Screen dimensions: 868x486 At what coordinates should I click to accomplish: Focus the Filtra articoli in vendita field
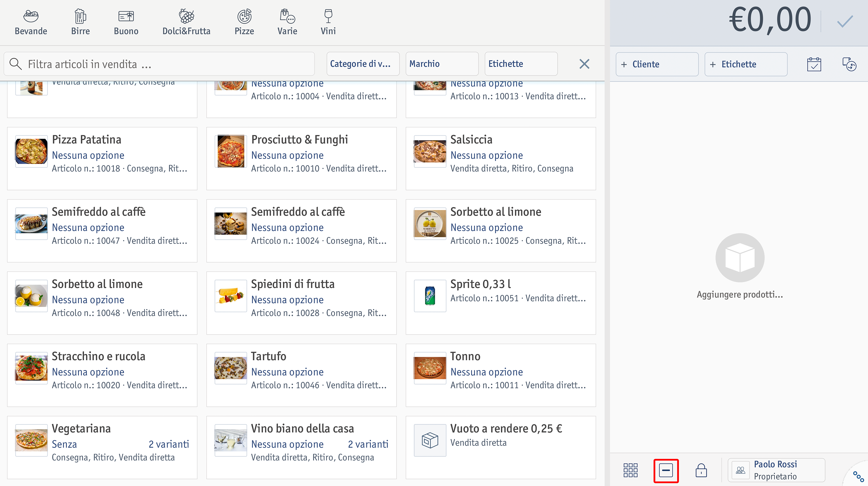(x=159, y=64)
